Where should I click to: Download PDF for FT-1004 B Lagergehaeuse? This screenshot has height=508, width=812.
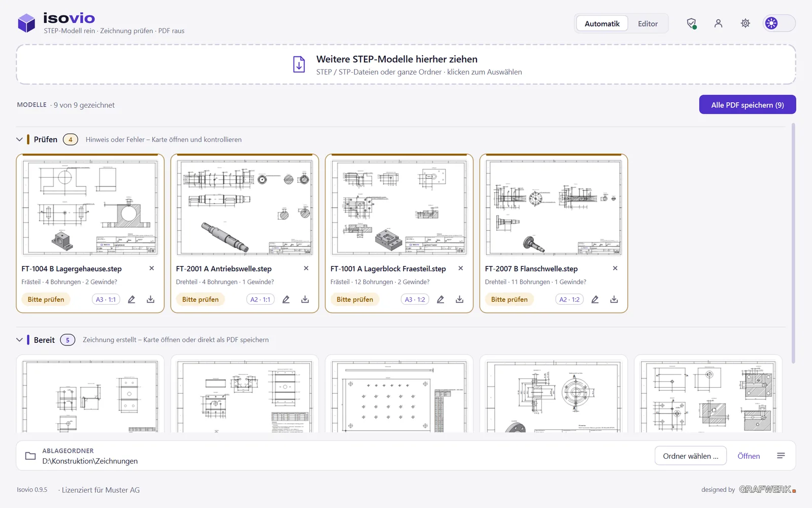[151, 300]
